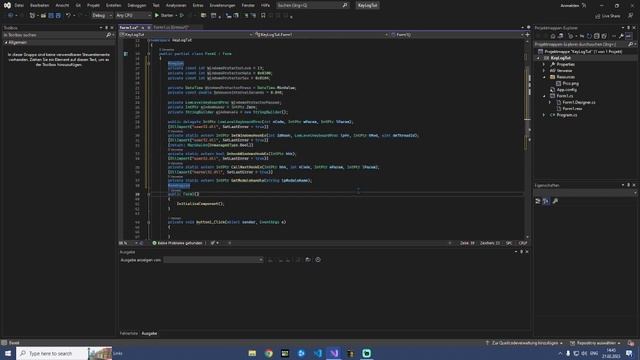Click Collapse All in Projektmappen-Explorer toolbar
The height and width of the screenshot is (360, 640).
point(597,36)
